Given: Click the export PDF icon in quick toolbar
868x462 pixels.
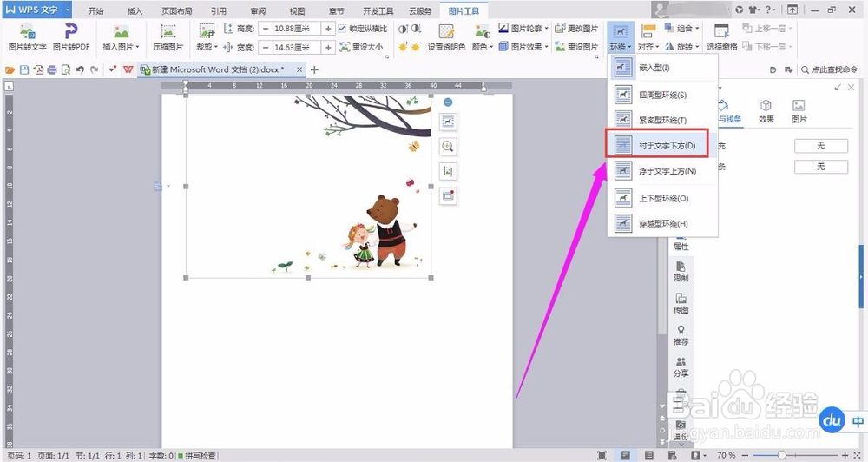Looking at the screenshot, I should [x=38, y=69].
